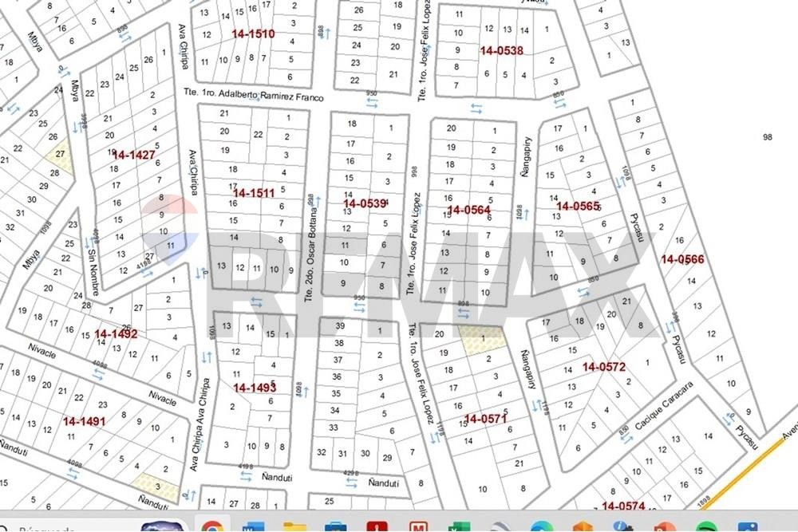
Task: Click two-way arrows beside 4098 on Nivacle
Action: (99, 375)
